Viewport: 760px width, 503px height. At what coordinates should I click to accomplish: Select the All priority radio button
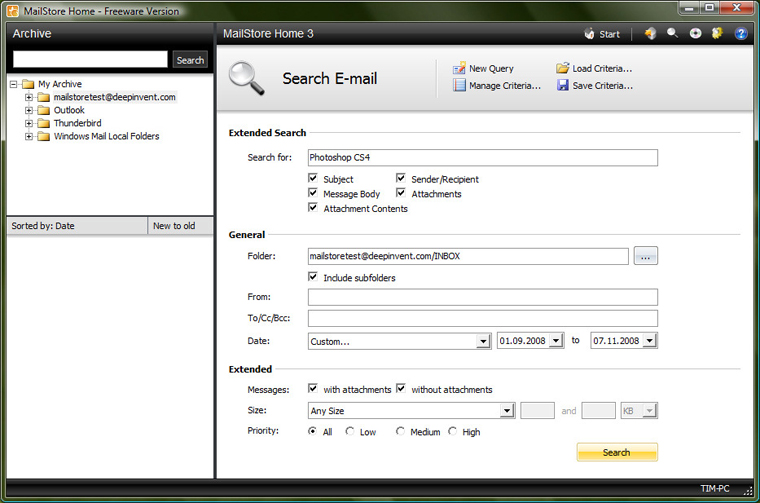click(313, 431)
